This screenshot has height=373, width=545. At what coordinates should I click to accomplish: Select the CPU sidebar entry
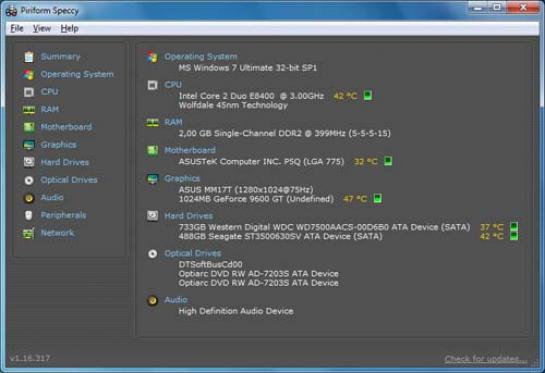point(49,92)
